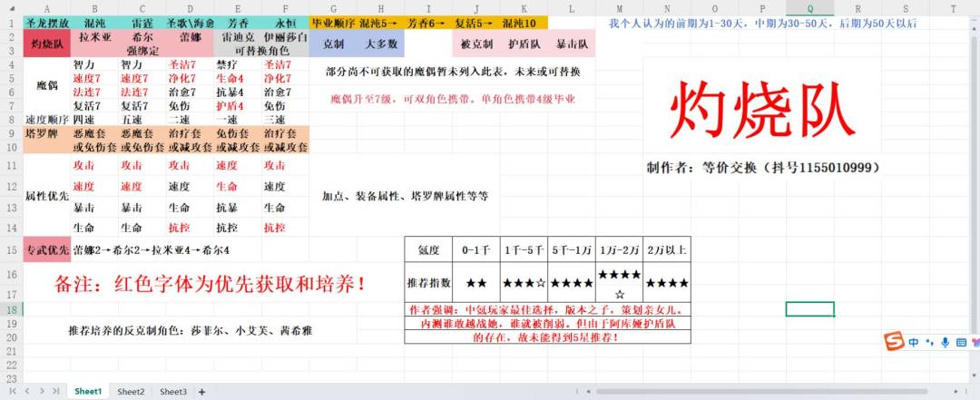The width and height of the screenshot is (980, 400).
Task: Switch to Sheet2 tab
Action: coord(131,392)
